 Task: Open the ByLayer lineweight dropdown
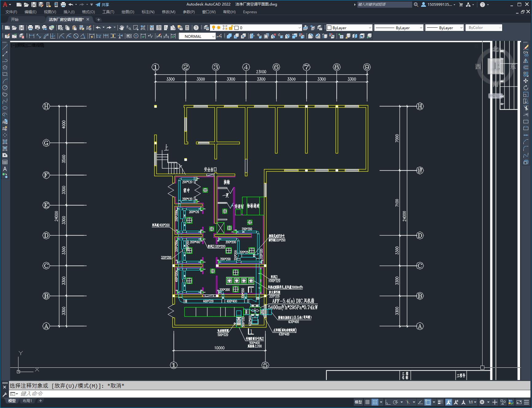coord(444,28)
